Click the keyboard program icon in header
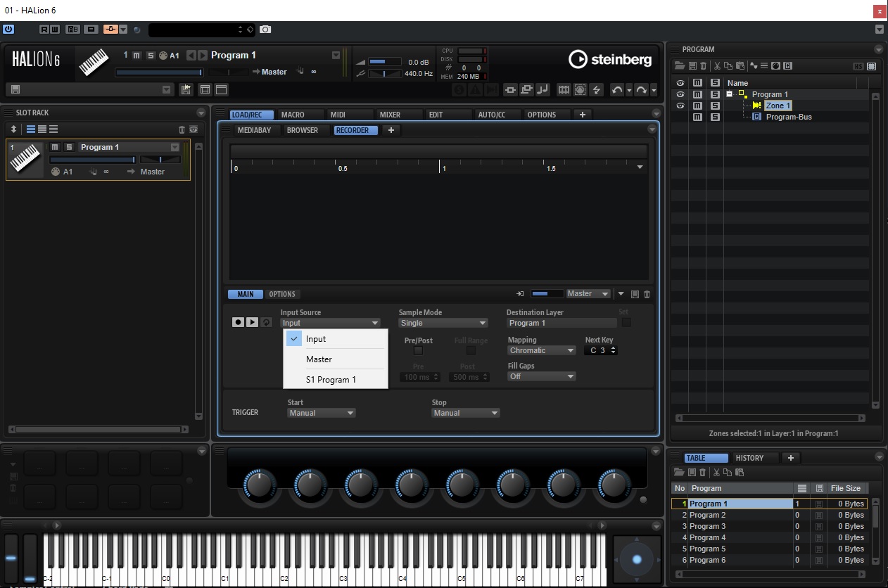Image resolution: width=888 pixels, height=588 pixels. click(94, 63)
